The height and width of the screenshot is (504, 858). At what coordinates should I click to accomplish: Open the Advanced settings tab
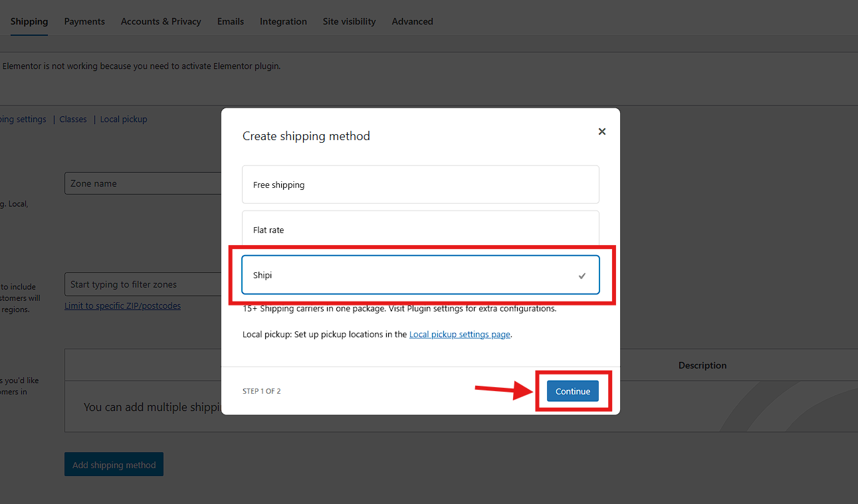click(412, 21)
